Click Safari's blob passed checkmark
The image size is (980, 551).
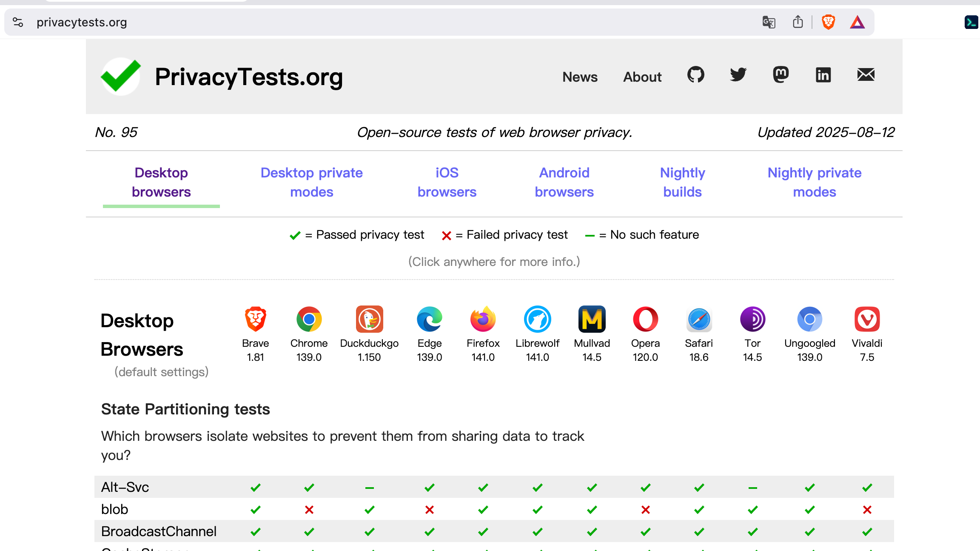click(x=699, y=510)
